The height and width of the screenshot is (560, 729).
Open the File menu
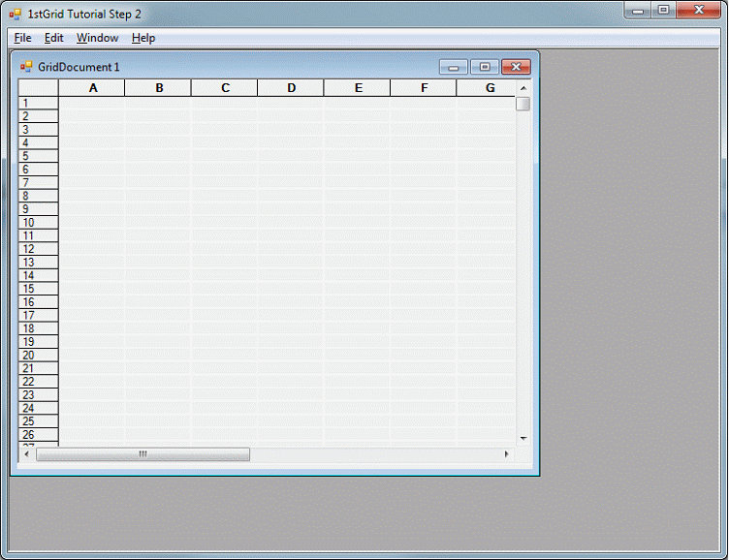pos(23,38)
